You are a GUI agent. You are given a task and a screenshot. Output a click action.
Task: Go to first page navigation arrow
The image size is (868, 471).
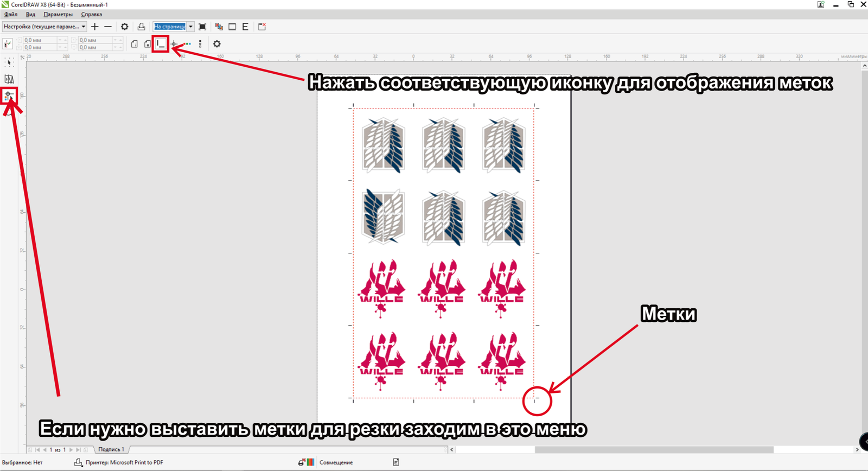click(37, 450)
